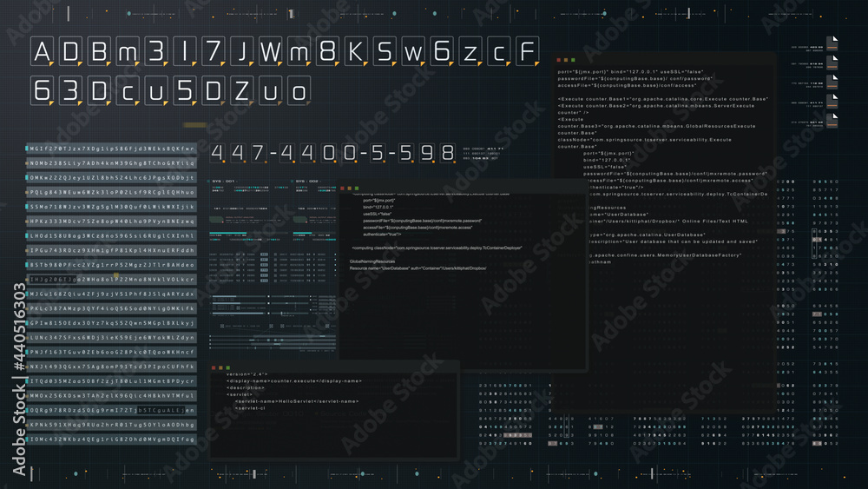Open the topmost document file icon

pyautogui.click(x=832, y=43)
